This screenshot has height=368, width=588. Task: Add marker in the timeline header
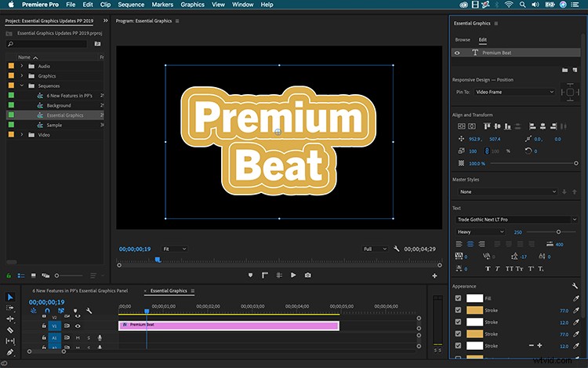75,311
